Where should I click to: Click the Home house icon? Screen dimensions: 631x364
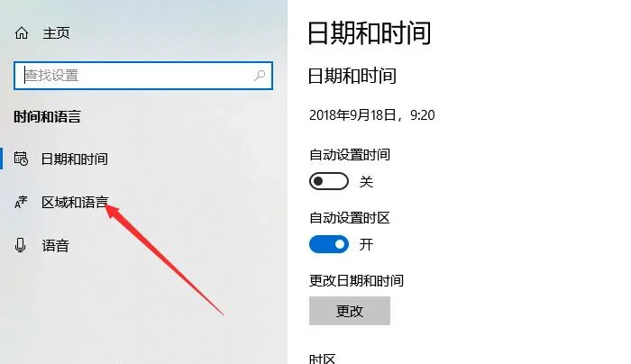click(x=22, y=32)
